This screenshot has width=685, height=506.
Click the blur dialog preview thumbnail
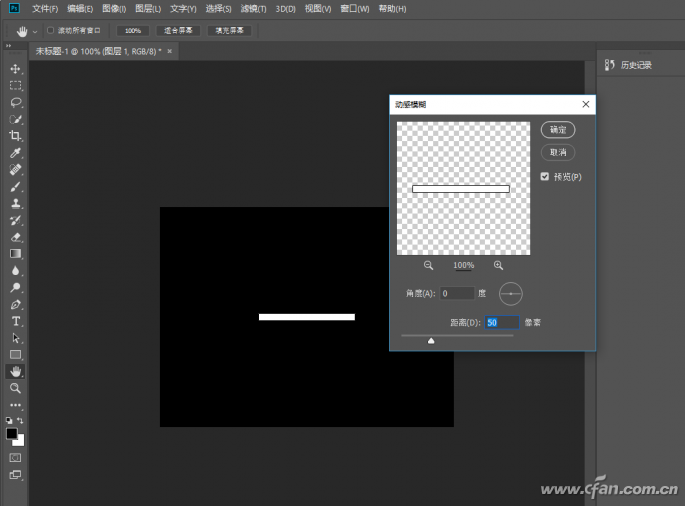tap(464, 188)
